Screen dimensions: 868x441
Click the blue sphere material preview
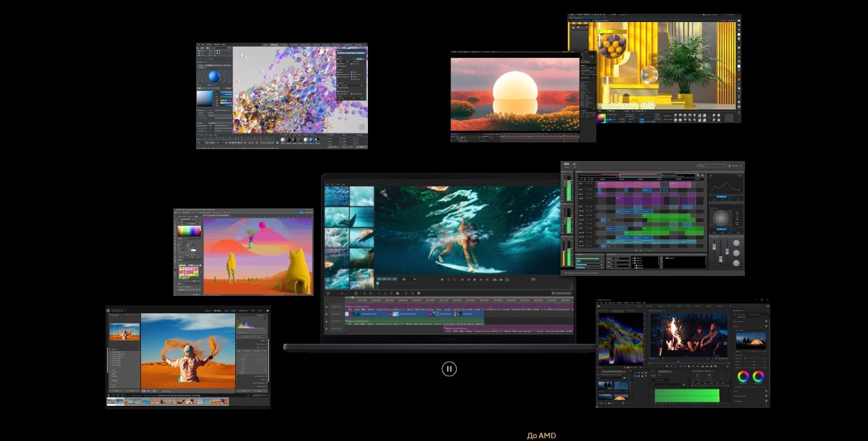pyautogui.click(x=213, y=76)
